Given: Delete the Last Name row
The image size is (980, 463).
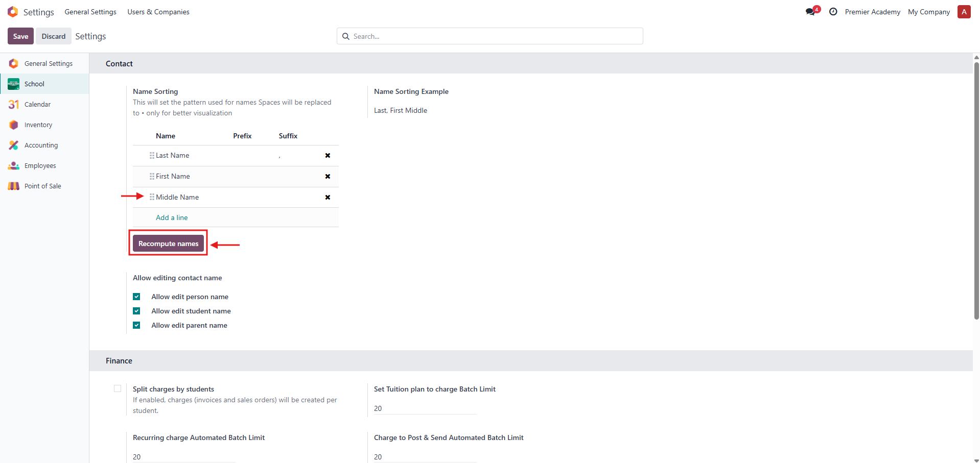Looking at the screenshot, I should coord(328,156).
